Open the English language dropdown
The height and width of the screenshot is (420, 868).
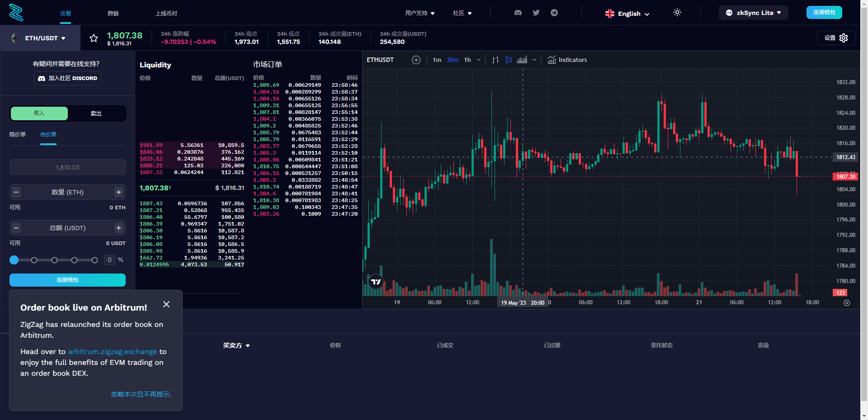(x=627, y=14)
